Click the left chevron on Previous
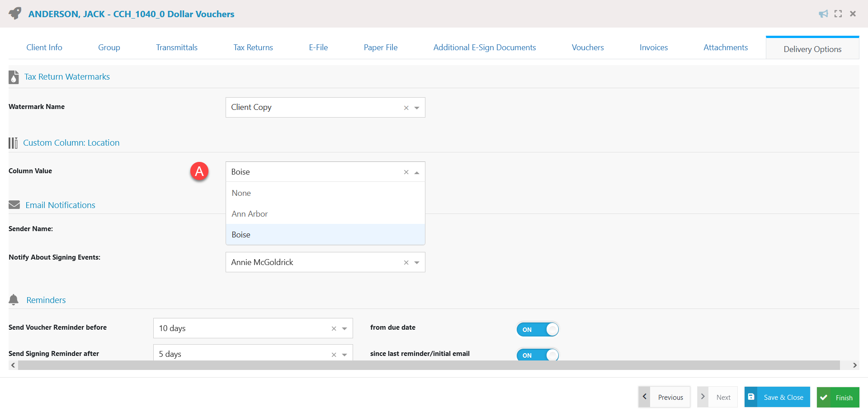The image size is (868, 417). tap(644, 396)
